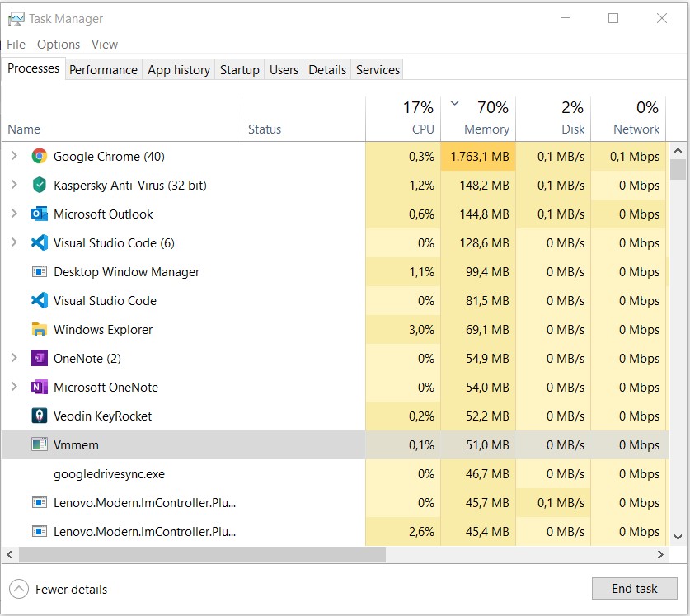
Task: Go to the Services tab
Action: coord(378,70)
